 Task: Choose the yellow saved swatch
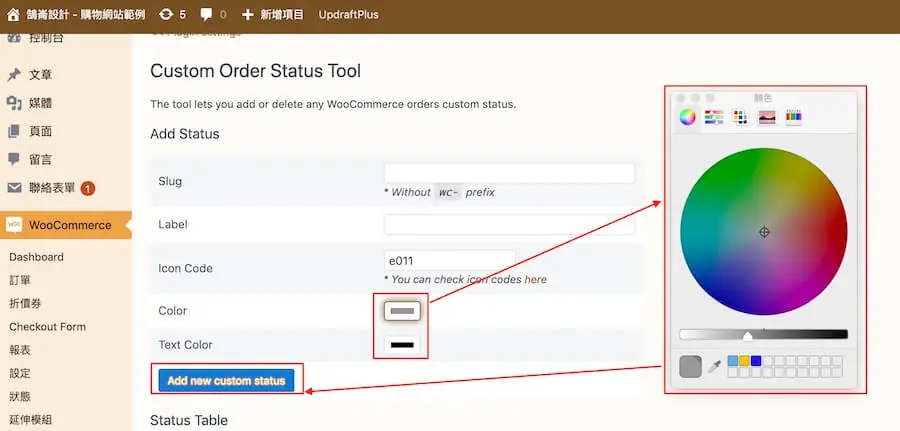click(x=744, y=361)
